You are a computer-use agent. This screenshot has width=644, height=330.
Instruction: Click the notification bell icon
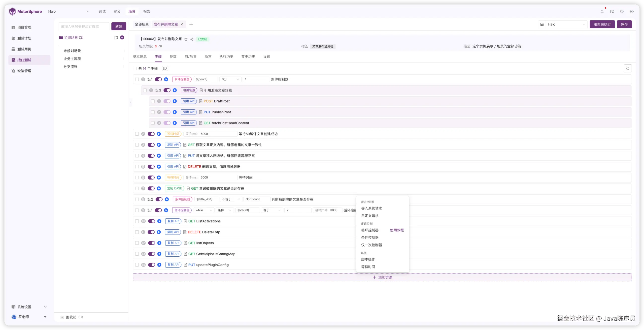[x=602, y=11]
